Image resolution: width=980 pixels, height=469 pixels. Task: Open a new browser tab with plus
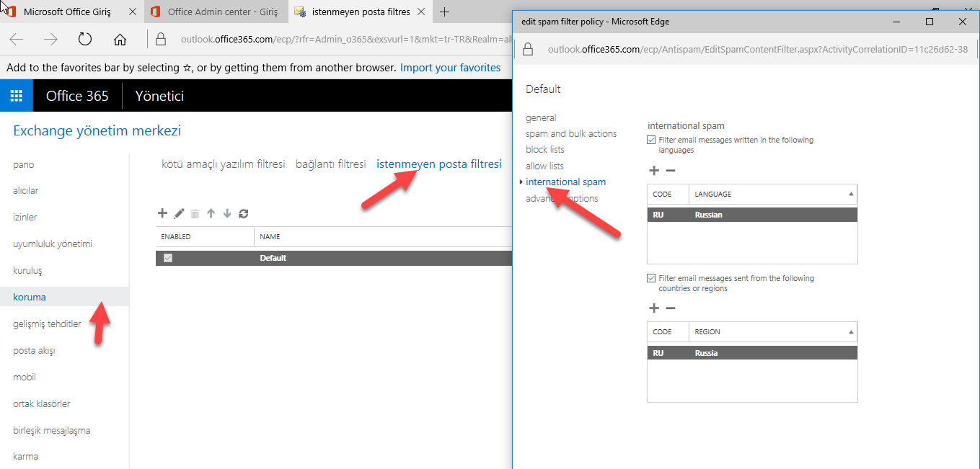point(445,12)
